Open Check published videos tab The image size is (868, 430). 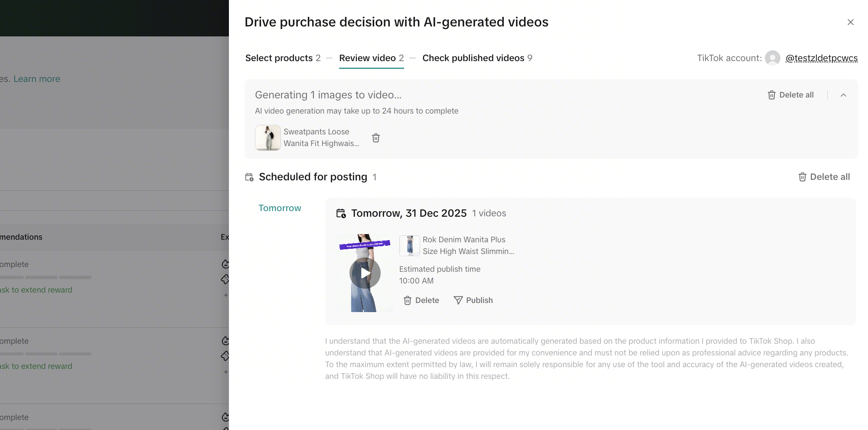pos(477,58)
